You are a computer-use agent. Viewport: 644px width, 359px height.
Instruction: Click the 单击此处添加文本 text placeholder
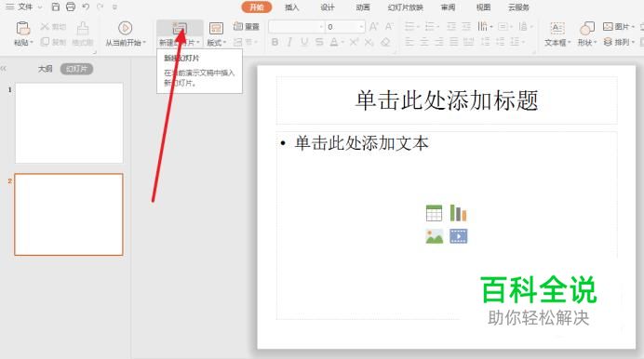pos(447,225)
